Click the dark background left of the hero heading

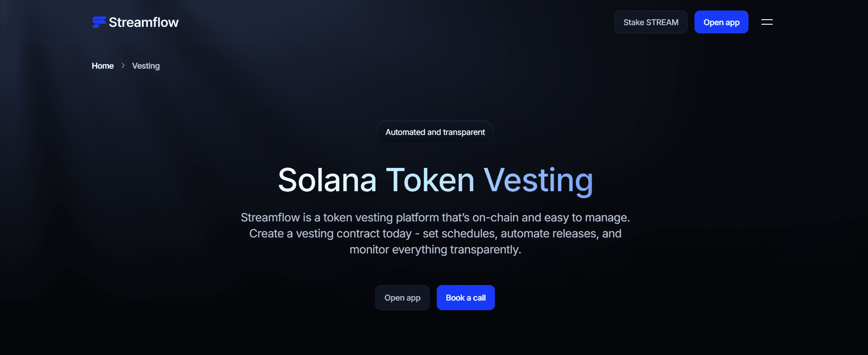pyautogui.click(x=160, y=180)
